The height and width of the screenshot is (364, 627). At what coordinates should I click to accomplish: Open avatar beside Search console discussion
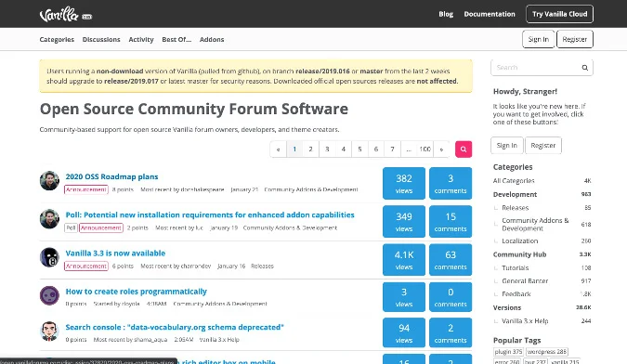pos(49,331)
